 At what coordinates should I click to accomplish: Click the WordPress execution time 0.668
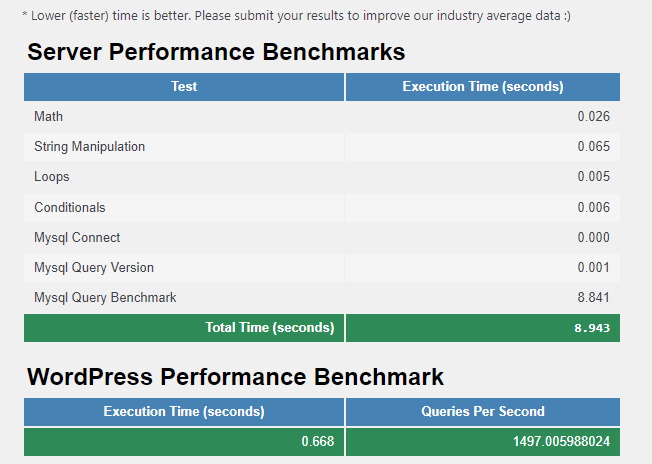318,442
